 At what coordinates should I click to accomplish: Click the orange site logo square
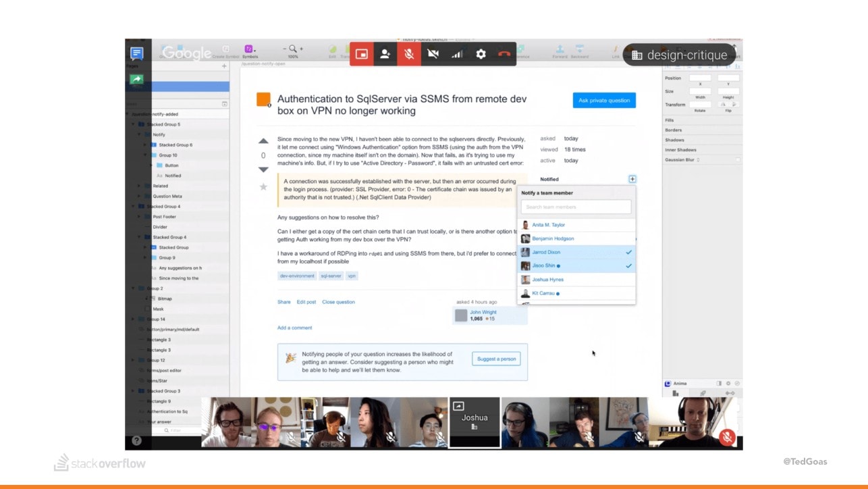point(263,99)
